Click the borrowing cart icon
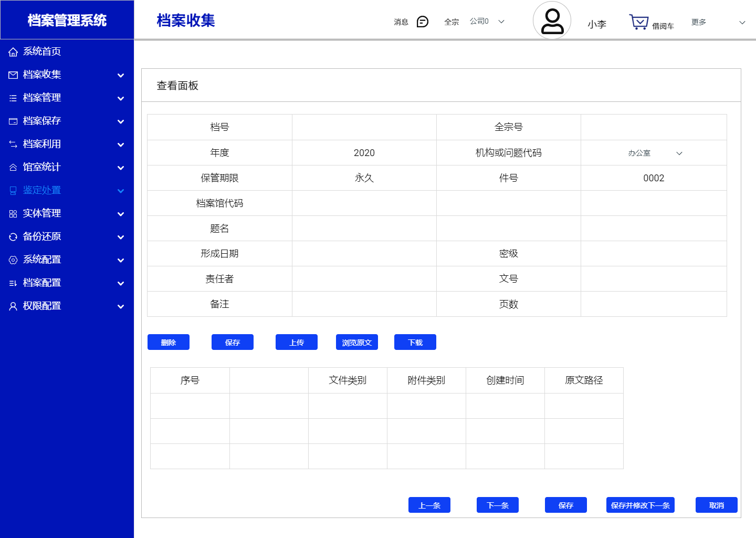 (x=638, y=22)
